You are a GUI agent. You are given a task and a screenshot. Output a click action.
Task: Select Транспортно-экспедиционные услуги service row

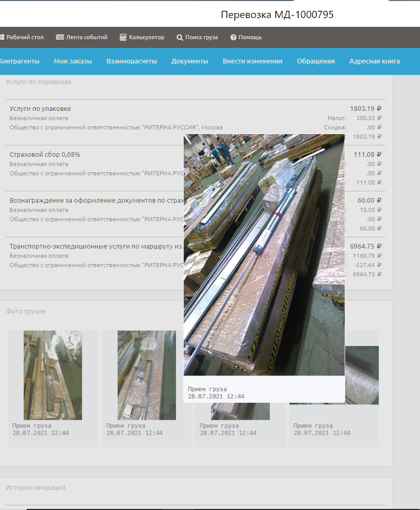[x=95, y=246]
